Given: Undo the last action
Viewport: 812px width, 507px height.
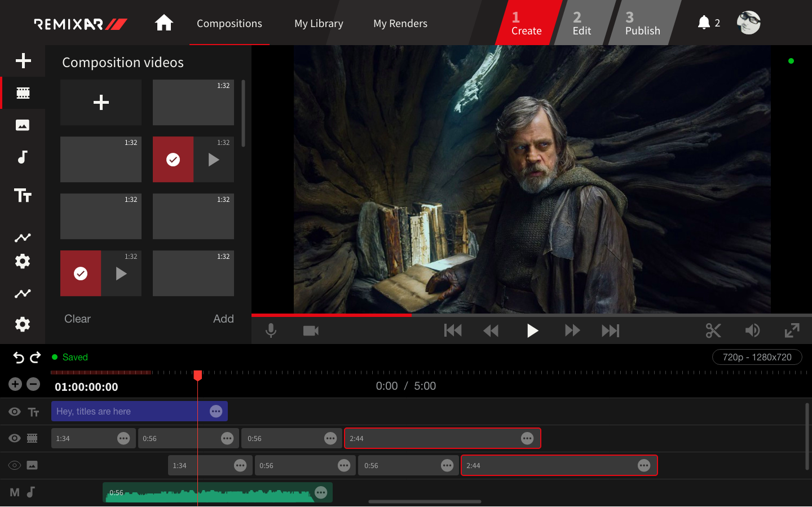Looking at the screenshot, I should [x=19, y=358].
